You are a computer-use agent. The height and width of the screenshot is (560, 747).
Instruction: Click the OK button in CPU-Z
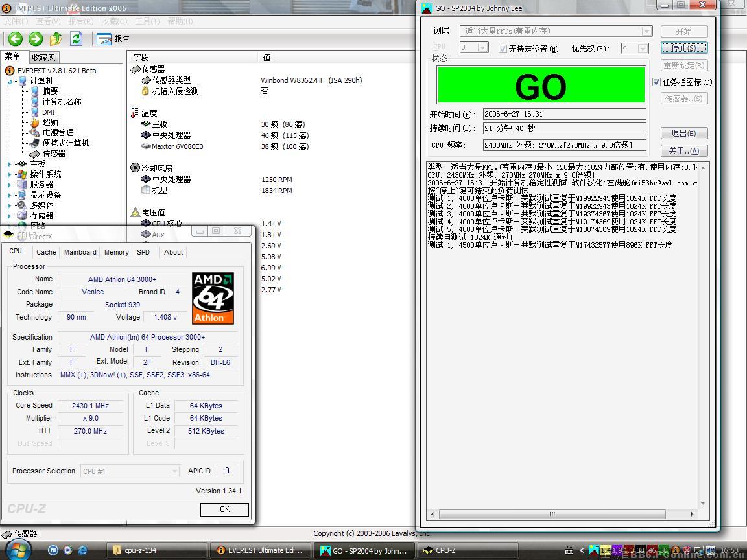click(x=224, y=509)
